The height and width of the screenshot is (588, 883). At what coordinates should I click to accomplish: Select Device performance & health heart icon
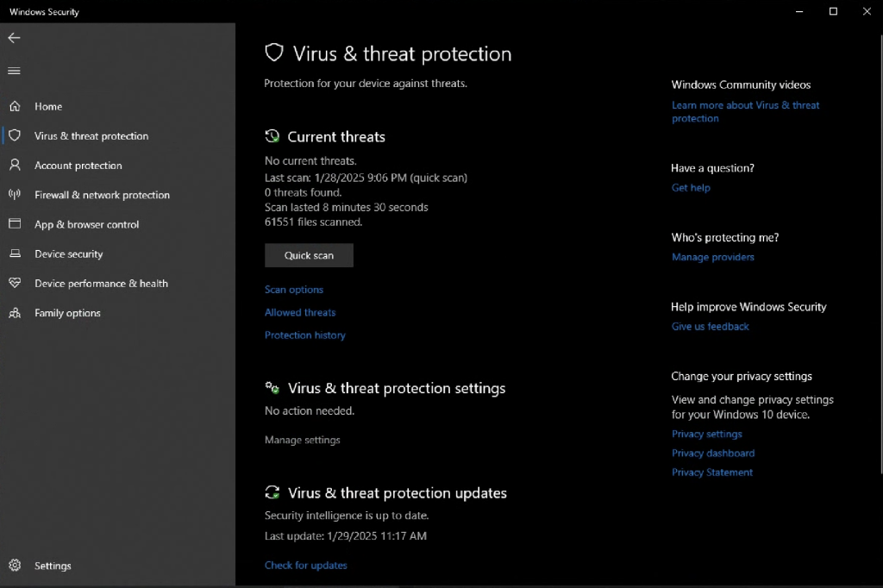pos(15,283)
